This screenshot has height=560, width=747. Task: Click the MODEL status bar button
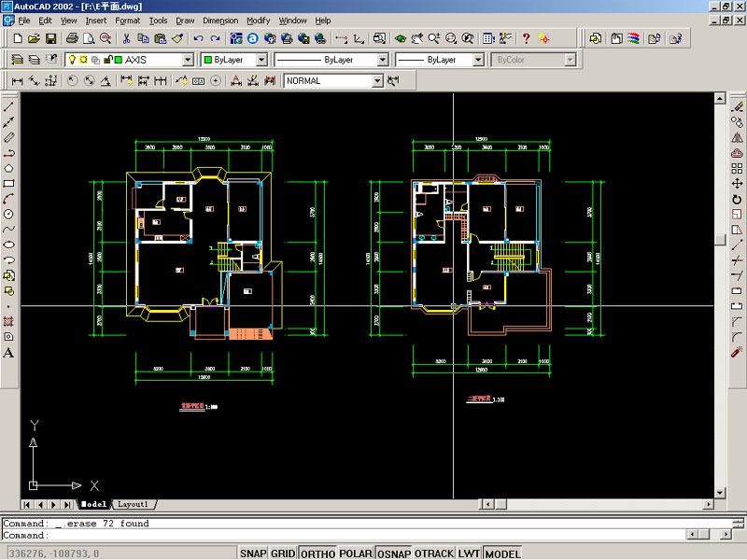click(x=503, y=553)
